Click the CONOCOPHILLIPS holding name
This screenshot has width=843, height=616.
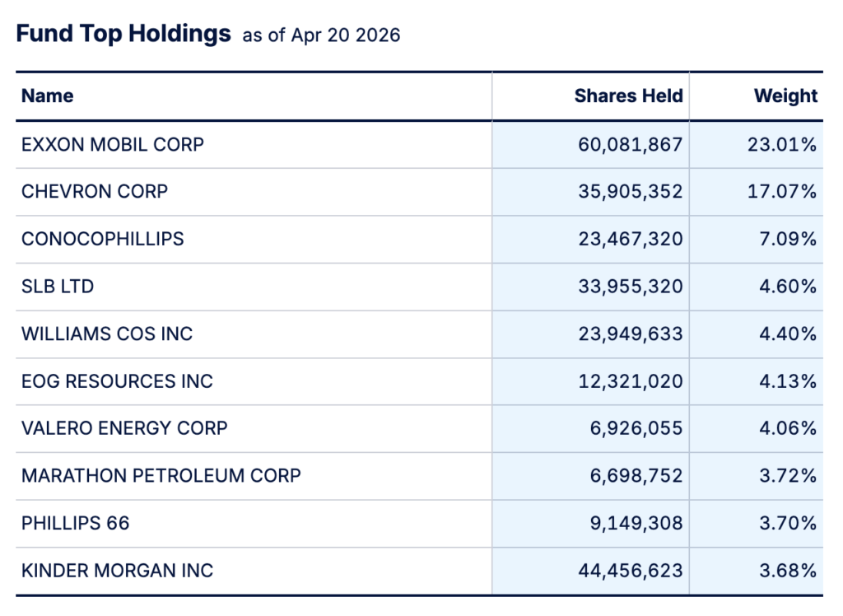(103, 240)
